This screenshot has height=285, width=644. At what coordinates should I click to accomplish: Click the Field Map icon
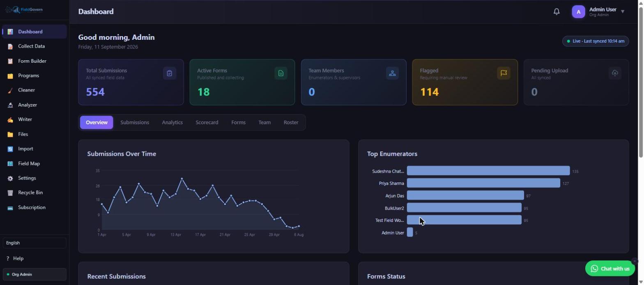[10, 164]
